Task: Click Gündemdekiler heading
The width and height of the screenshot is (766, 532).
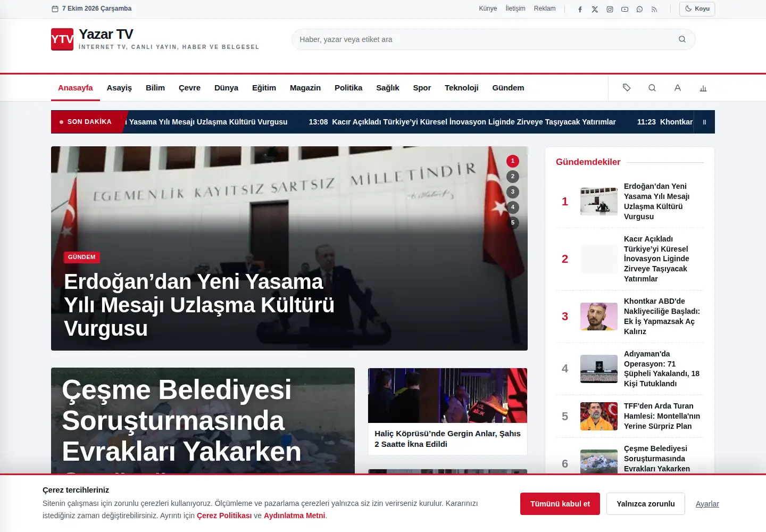Action: coord(588,162)
